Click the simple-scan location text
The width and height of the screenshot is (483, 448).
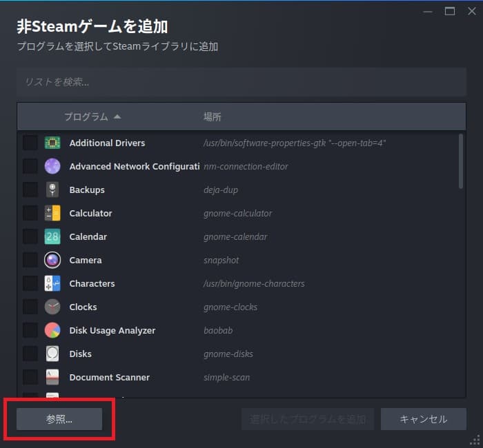[227, 378]
